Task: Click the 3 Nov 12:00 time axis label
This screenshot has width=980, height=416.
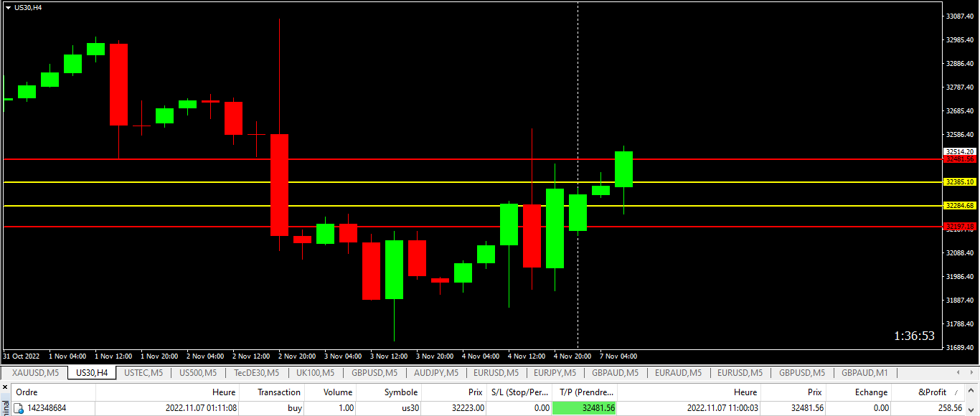Action: point(388,356)
